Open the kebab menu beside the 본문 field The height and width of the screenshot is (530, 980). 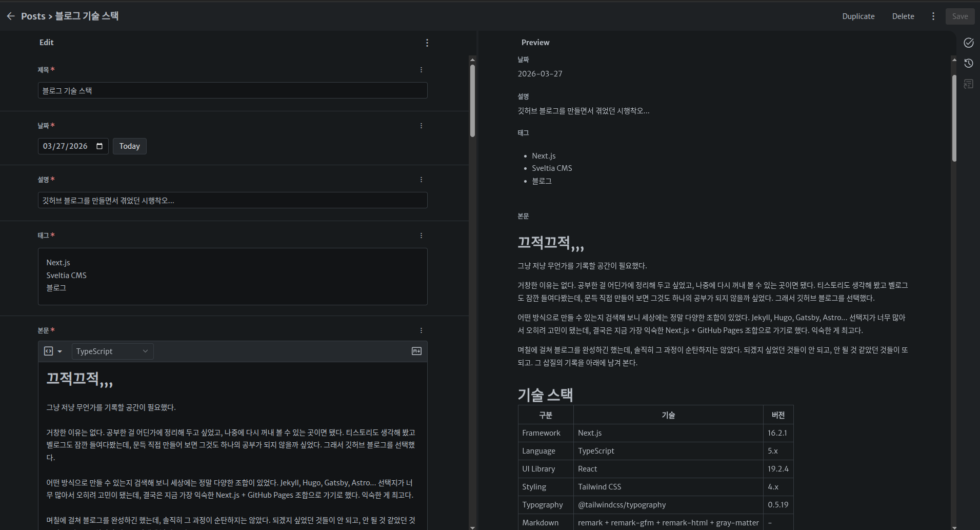coord(422,330)
